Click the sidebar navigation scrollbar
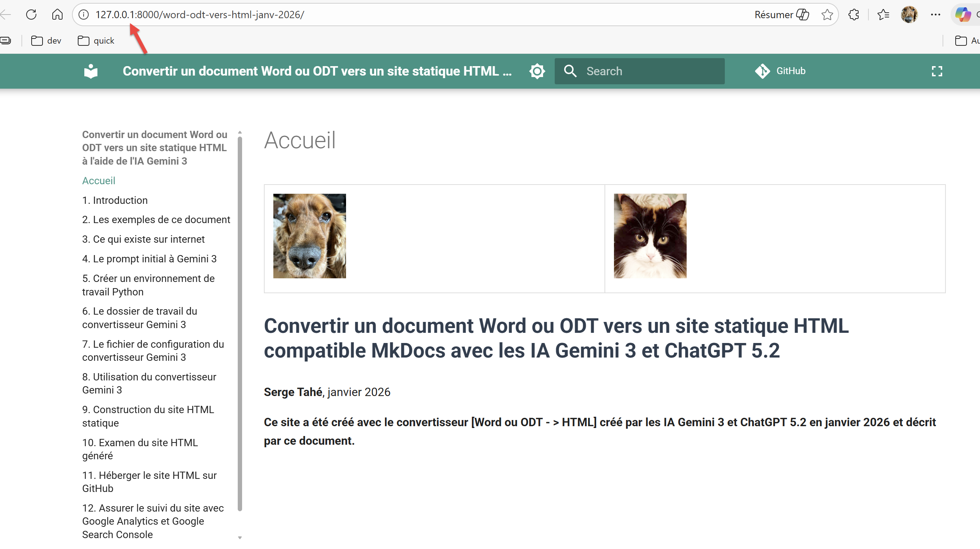This screenshot has height=549, width=980. (240, 323)
